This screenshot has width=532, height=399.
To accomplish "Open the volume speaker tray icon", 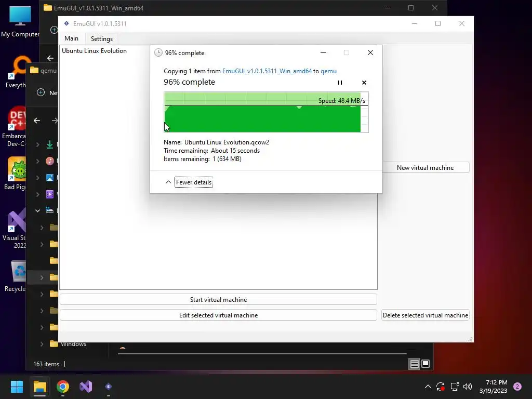I will click(468, 387).
